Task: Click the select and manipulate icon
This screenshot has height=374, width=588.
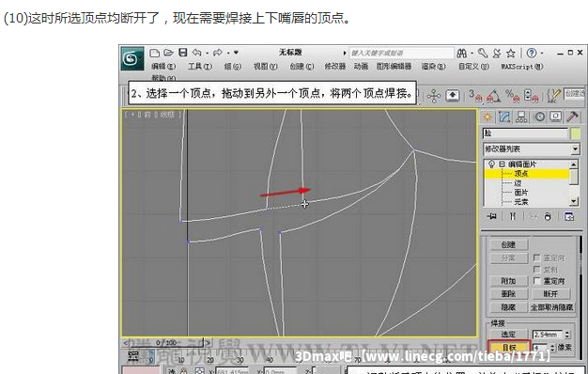Action: (434, 96)
